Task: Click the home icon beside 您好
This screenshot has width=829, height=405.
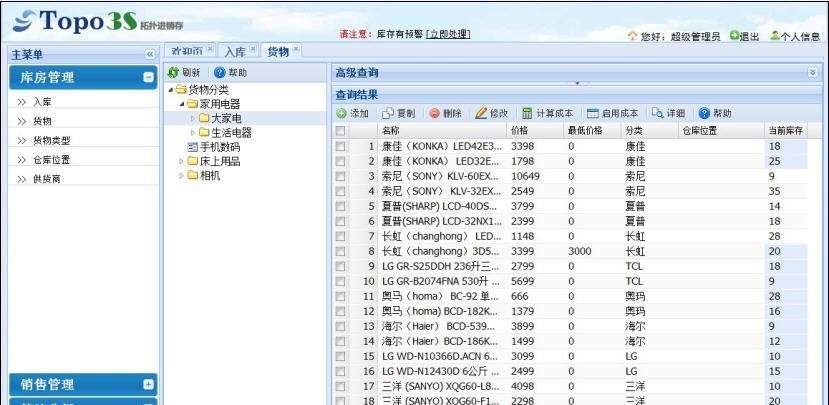Action: pyautogui.click(x=633, y=36)
